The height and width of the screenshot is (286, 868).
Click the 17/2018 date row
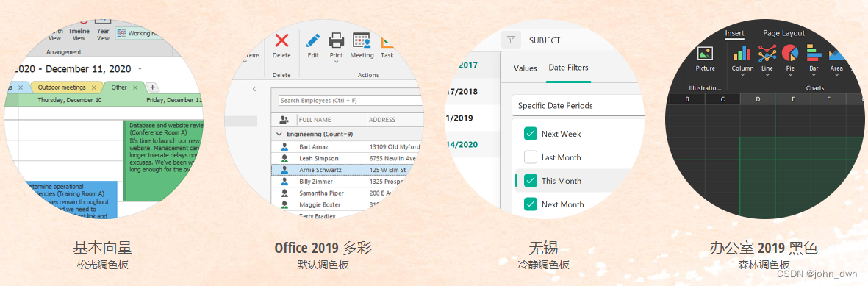point(472,92)
